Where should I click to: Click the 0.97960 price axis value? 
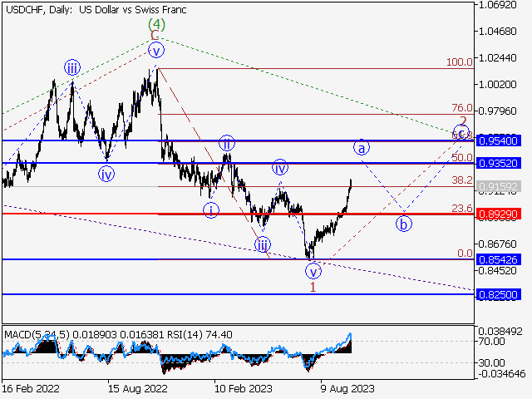[x=498, y=111]
